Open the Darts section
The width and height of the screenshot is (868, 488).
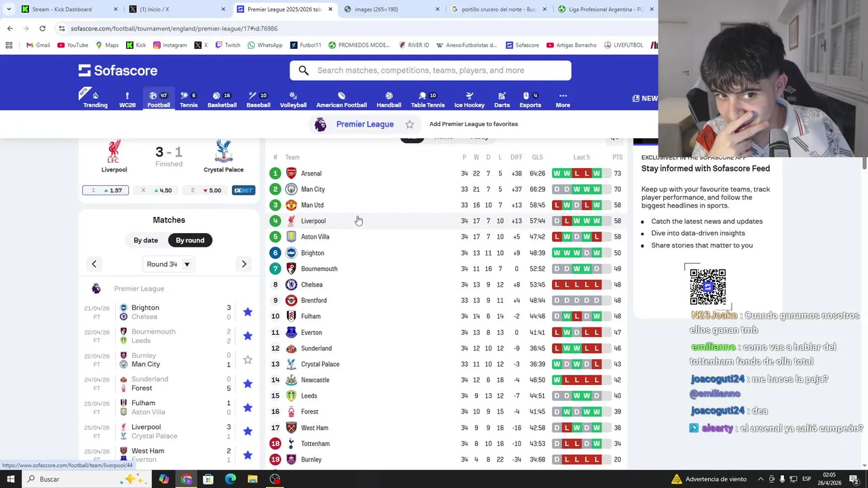(x=502, y=100)
